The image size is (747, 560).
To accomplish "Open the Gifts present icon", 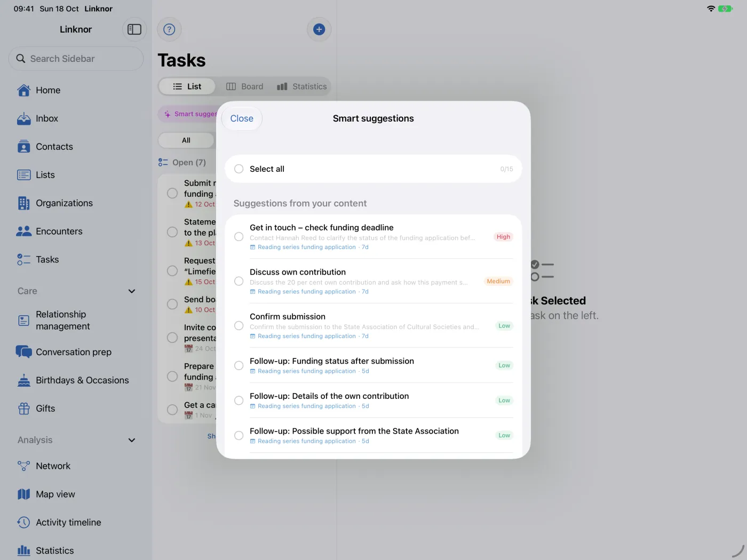I will 24,409.
